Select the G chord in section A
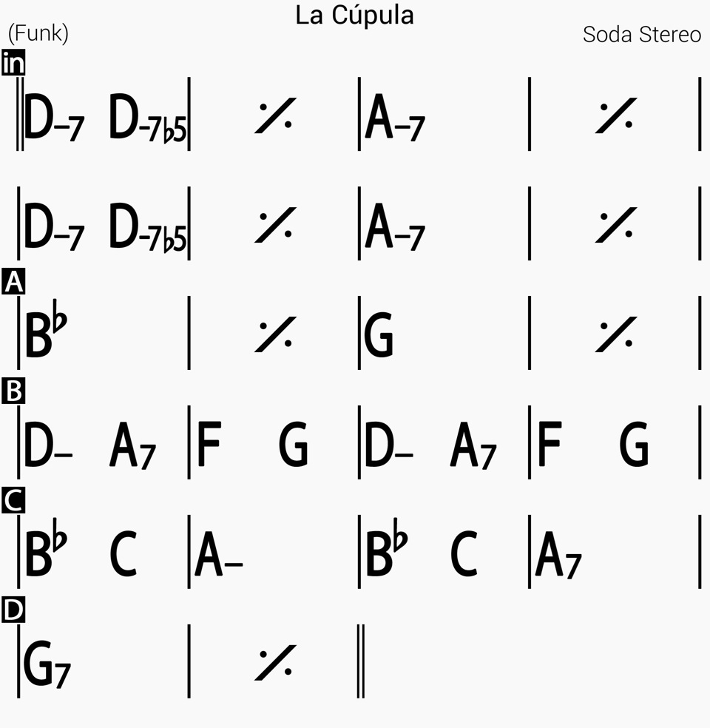 click(x=379, y=334)
